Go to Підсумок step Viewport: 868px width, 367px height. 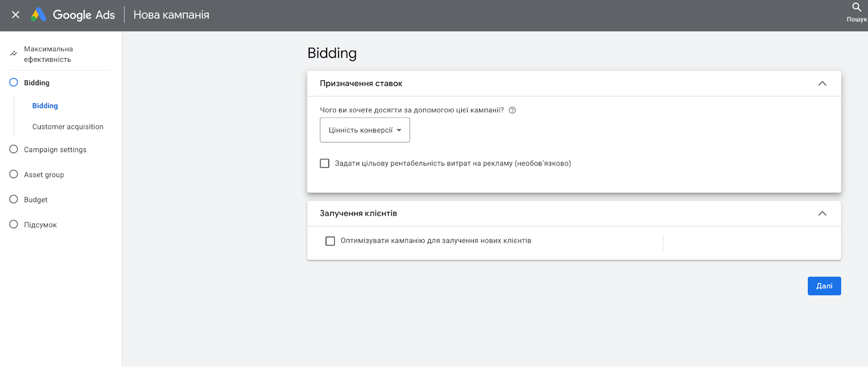(x=40, y=225)
